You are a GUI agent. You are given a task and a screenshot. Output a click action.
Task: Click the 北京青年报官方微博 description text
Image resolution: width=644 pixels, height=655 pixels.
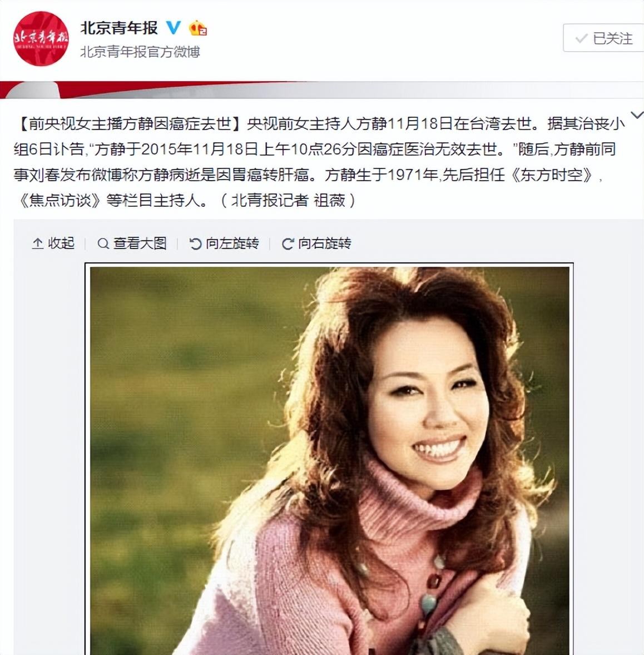click(140, 52)
